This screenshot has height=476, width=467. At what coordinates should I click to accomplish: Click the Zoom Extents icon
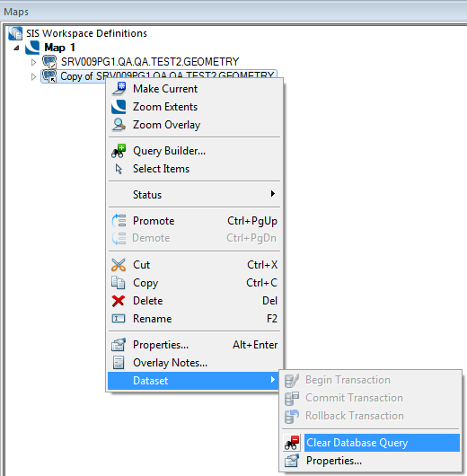pos(119,107)
